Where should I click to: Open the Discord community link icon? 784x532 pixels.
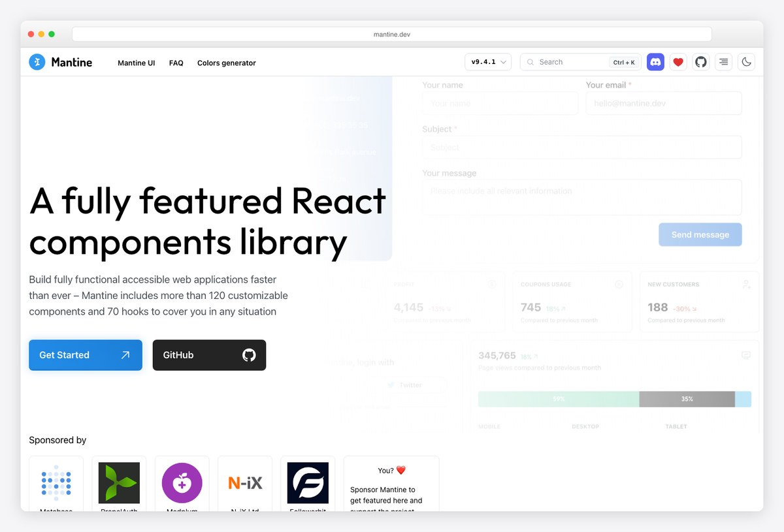coord(655,62)
